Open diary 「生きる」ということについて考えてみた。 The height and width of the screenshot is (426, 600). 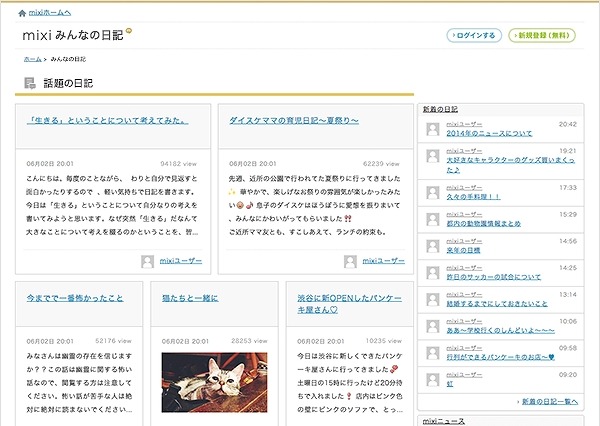108,121
